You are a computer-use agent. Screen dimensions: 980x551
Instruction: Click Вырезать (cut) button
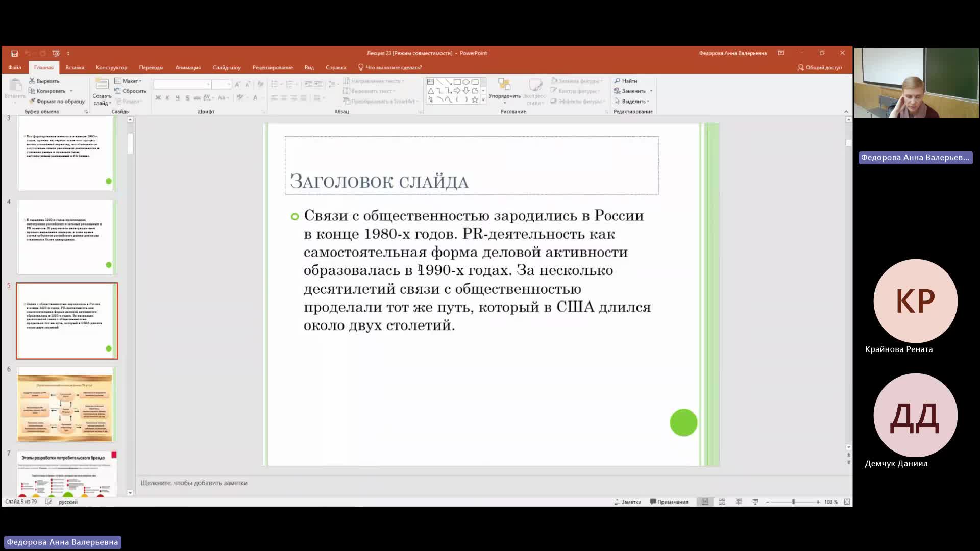pyautogui.click(x=44, y=81)
